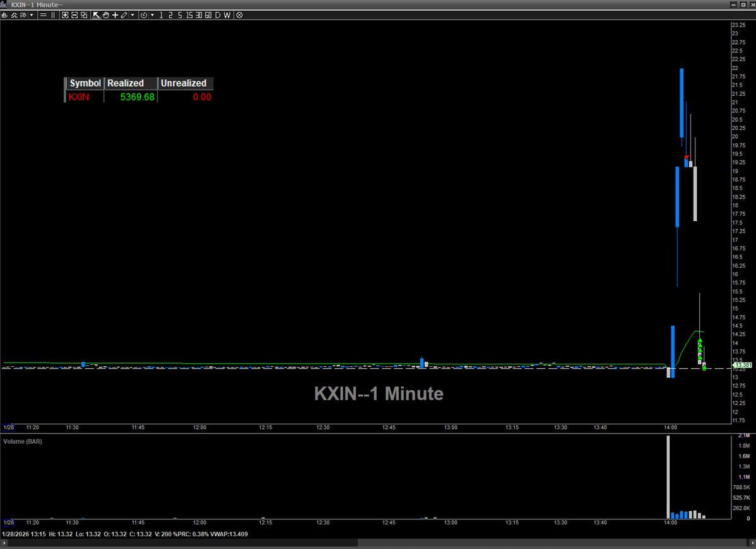The height and width of the screenshot is (549, 756).
Task: Click the current price tag 13.381
Action: tap(743, 365)
